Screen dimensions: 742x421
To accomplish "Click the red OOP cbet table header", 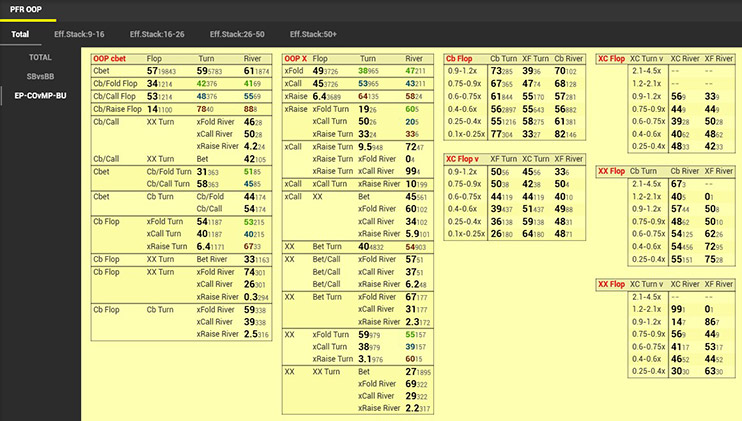I will pos(112,59).
